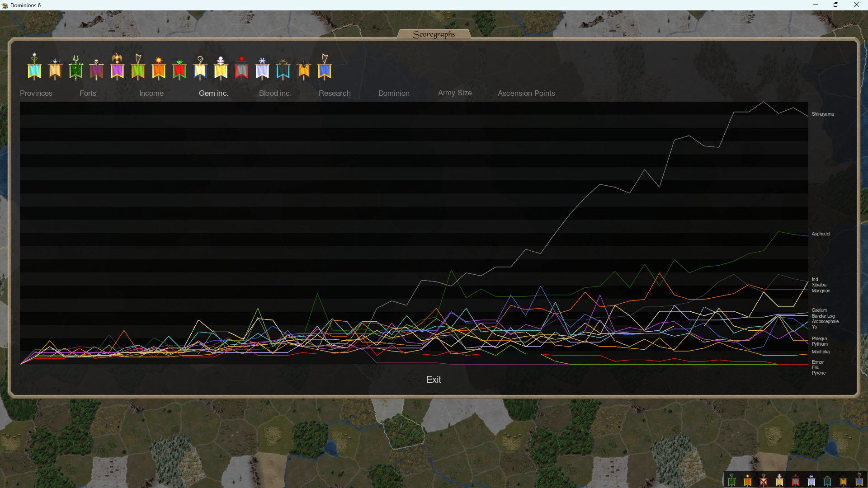
Task: Show the Army Size graph
Action: pyautogui.click(x=455, y=93)
